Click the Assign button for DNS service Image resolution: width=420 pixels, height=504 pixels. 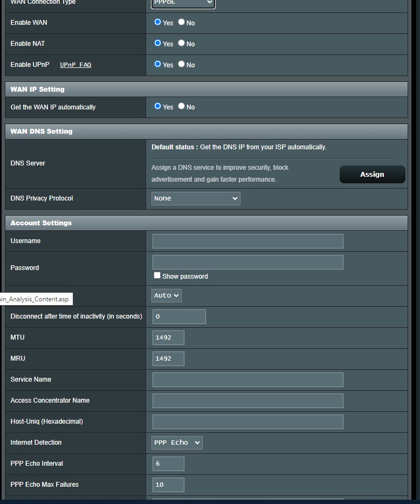[x=372, y=174]
